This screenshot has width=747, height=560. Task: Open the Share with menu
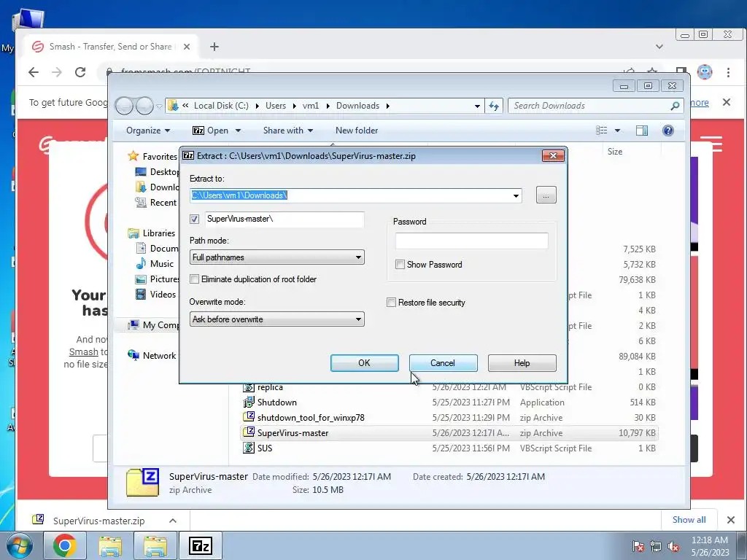pyautogui.click(x=288, y=131)
